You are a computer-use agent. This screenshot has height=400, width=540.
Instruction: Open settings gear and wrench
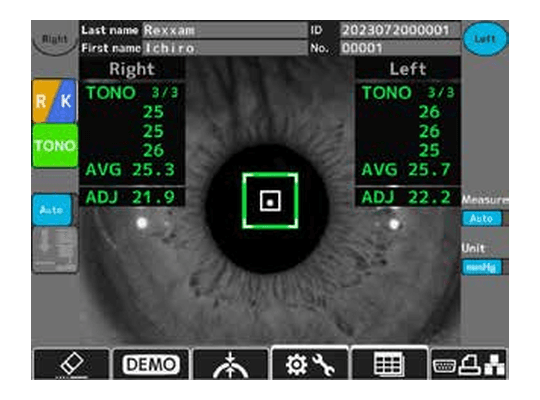310,364
